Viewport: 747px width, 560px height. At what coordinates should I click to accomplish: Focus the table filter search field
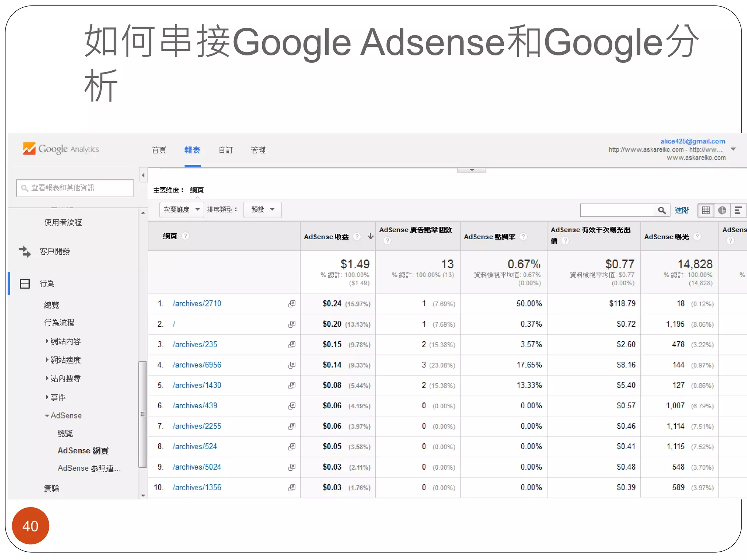[617, 210]
